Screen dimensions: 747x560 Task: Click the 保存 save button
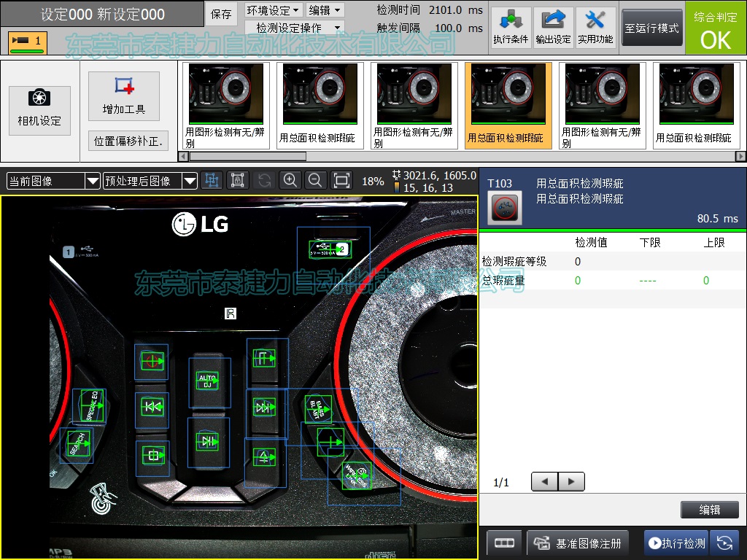click(222, 15)
